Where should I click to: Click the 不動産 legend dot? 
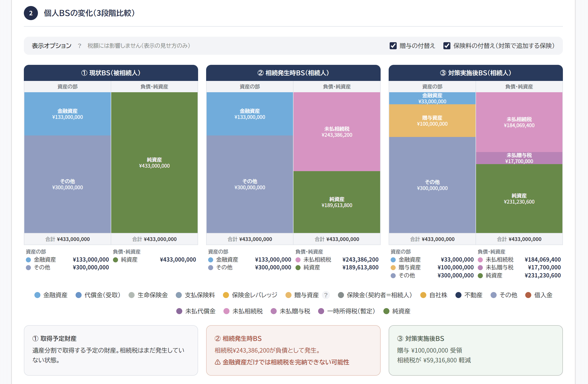click(x=458, y=295)
